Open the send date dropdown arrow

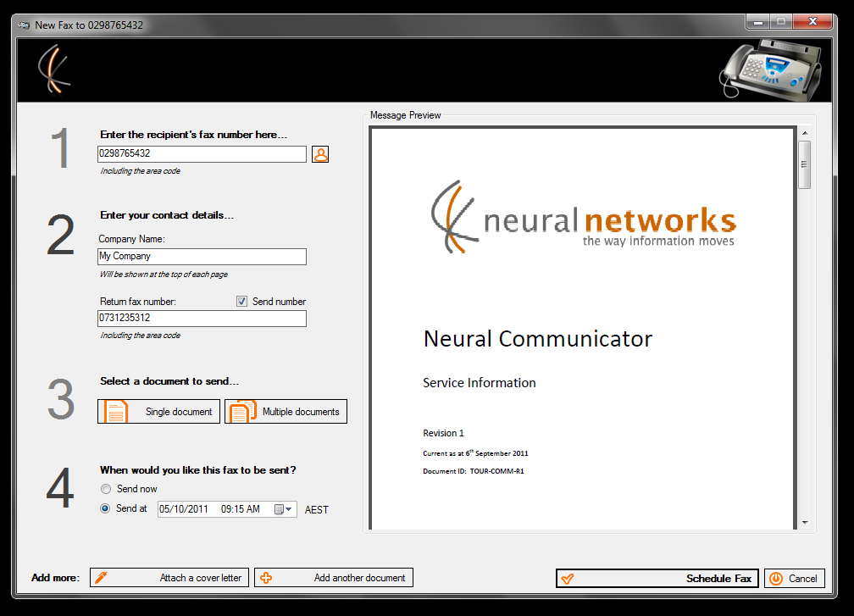[290, 509]
